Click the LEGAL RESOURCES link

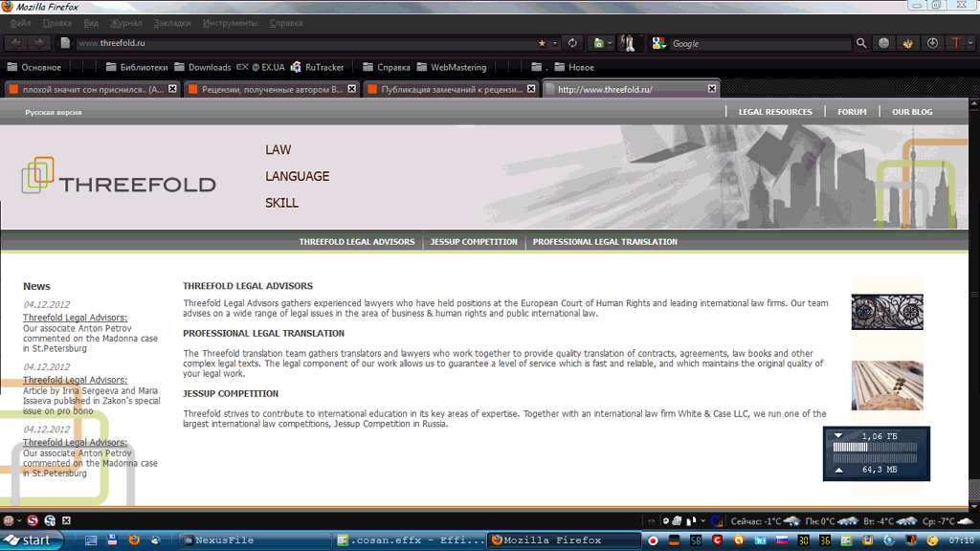(774, 112)
